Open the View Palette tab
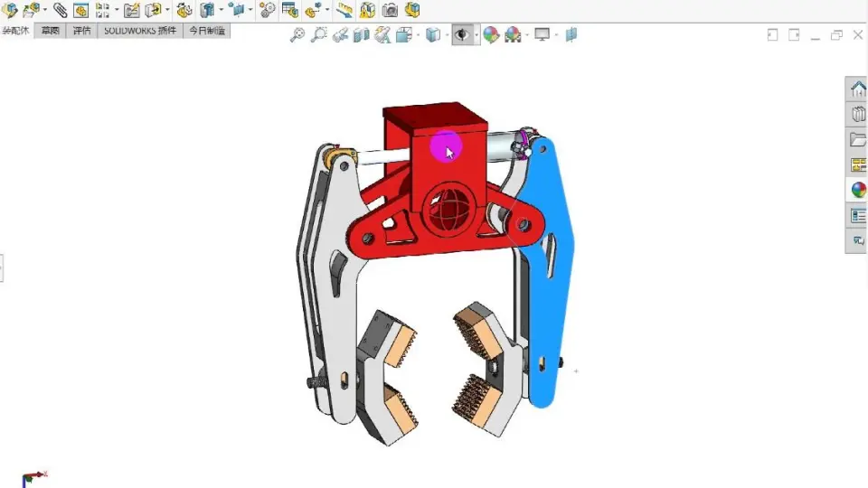 point(857,164)
